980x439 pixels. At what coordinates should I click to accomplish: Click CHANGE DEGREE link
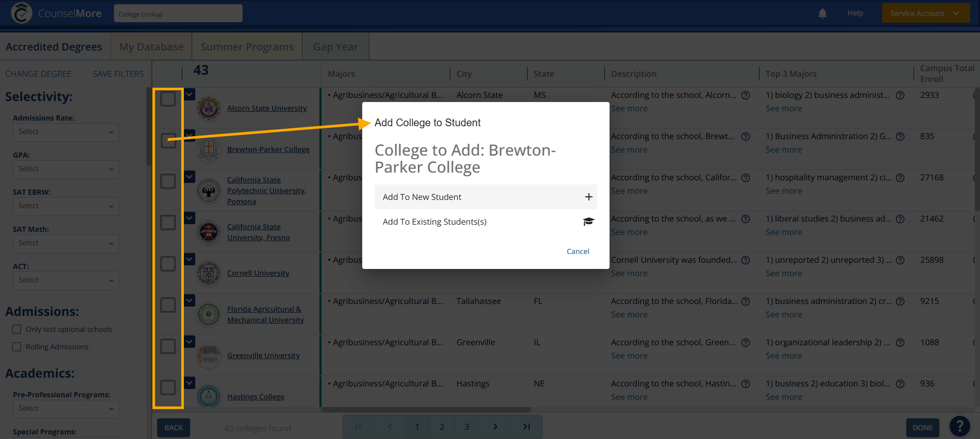click(x=38, y=74)
